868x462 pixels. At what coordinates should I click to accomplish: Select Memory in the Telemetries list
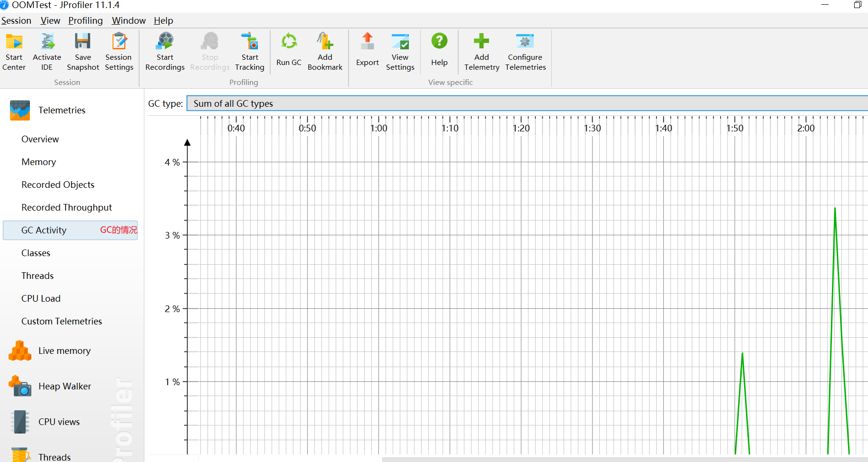pyautogui.click(x=38, y=162)
